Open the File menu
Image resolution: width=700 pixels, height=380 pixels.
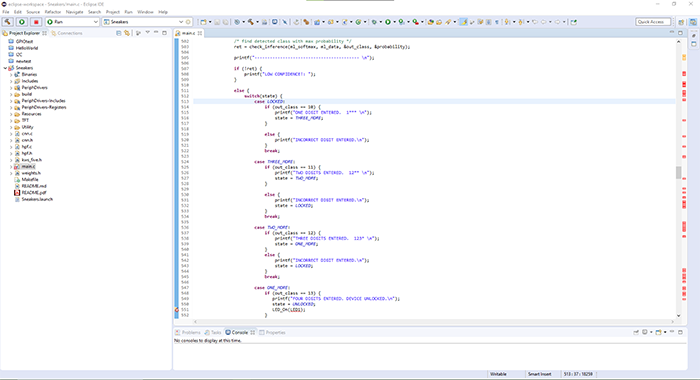click(x=6, y=12)
